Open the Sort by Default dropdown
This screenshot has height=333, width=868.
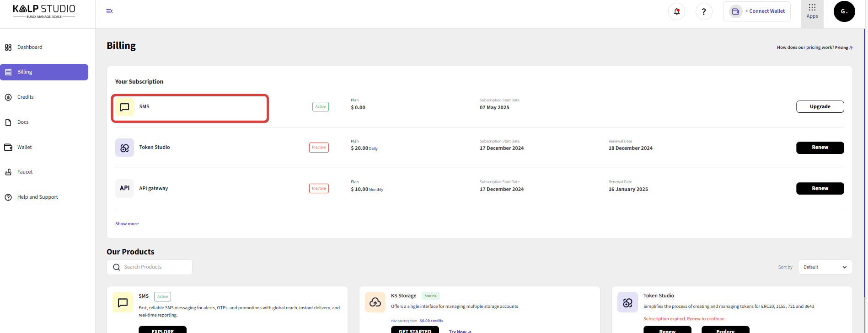825,267
